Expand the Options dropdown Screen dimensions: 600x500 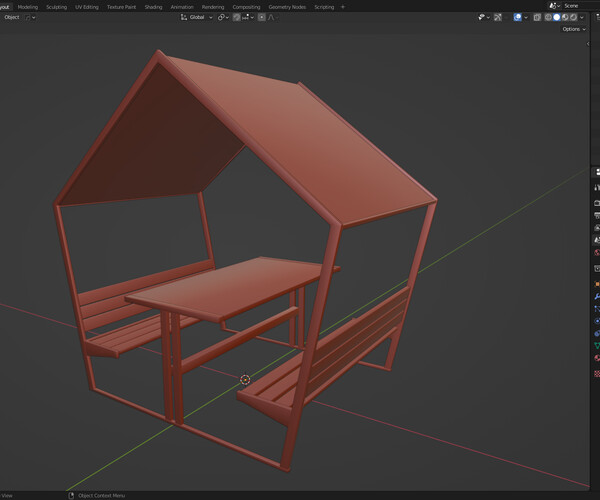point(574,29)
